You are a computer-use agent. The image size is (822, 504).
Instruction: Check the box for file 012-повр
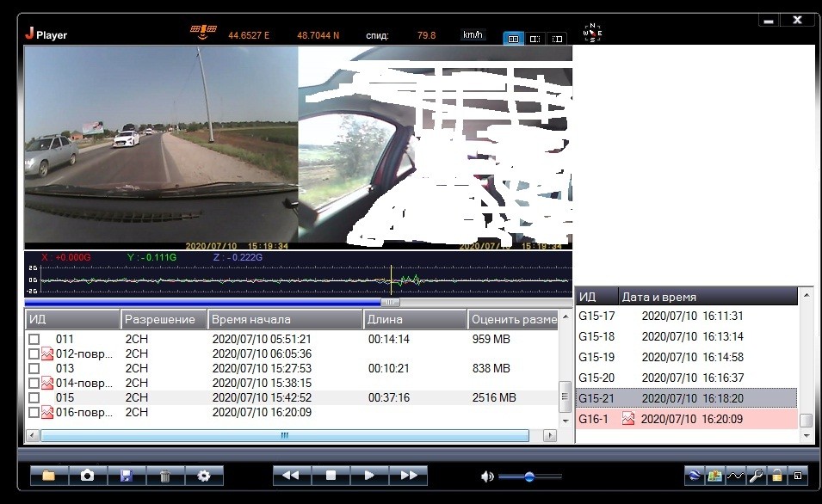(34, 354)
